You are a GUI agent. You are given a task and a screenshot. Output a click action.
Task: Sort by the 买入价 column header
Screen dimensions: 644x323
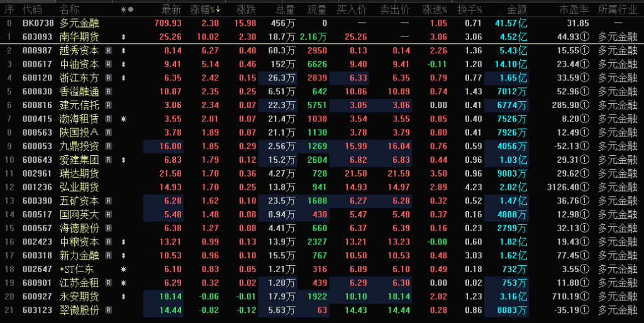pos(352,9)
